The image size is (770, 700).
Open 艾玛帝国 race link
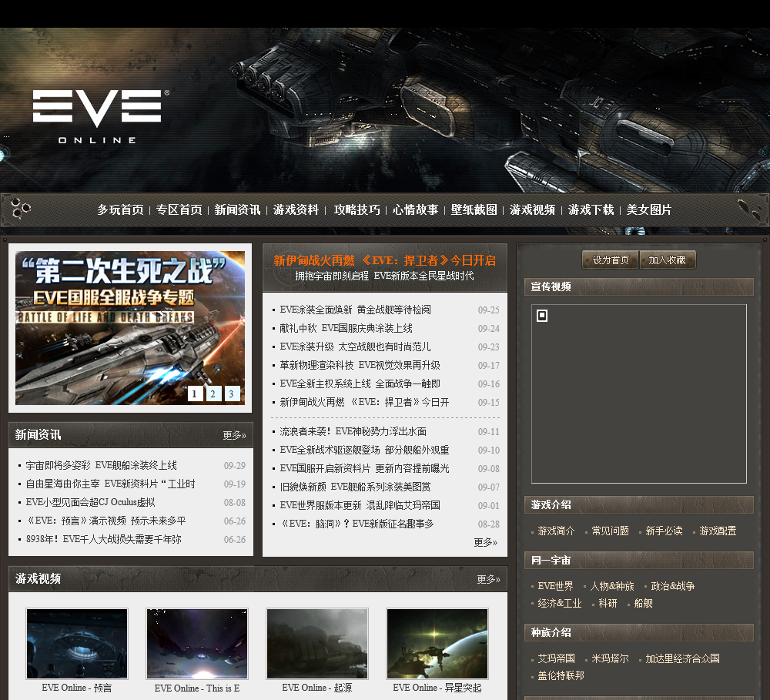556,658
